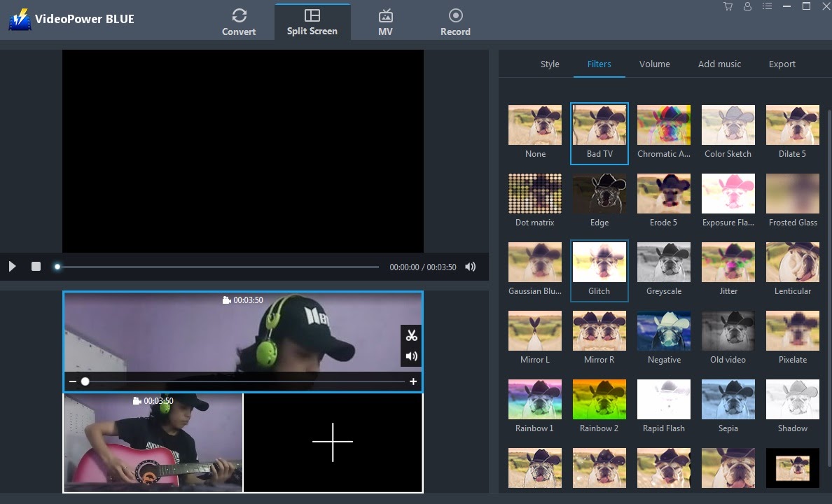Open the Style tab
The width and height of the screenshot is (832, 504).
tap(550, 64)
